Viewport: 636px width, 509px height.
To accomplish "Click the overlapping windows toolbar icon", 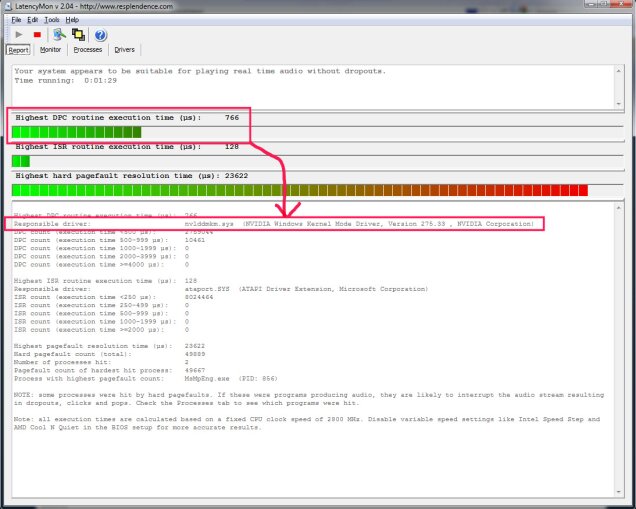I will (x=78, y=35).
